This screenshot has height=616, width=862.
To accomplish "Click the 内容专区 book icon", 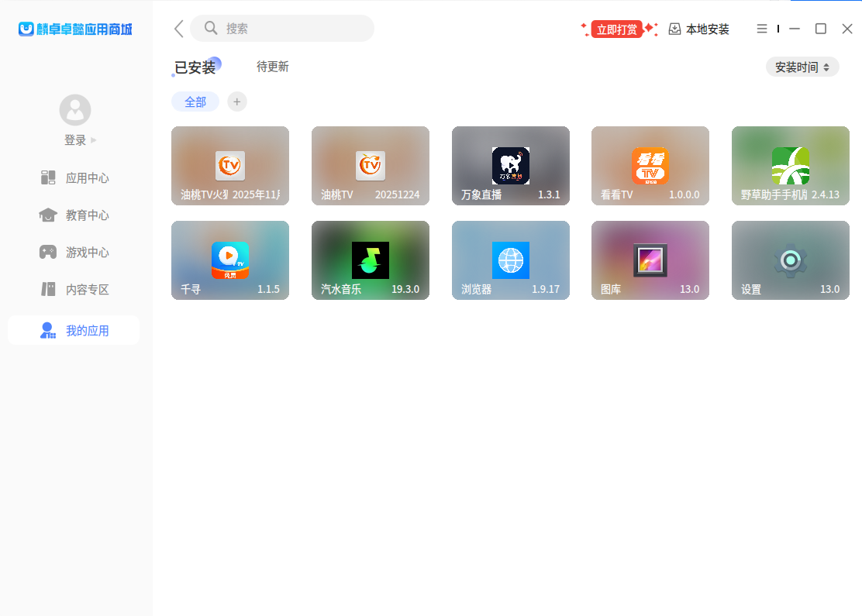I will [x=48, y=289].
